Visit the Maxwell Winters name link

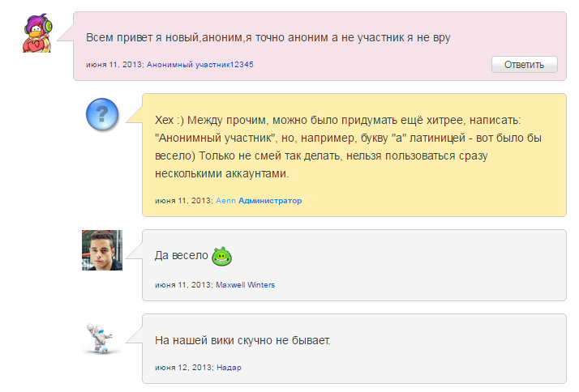(246, 284)
